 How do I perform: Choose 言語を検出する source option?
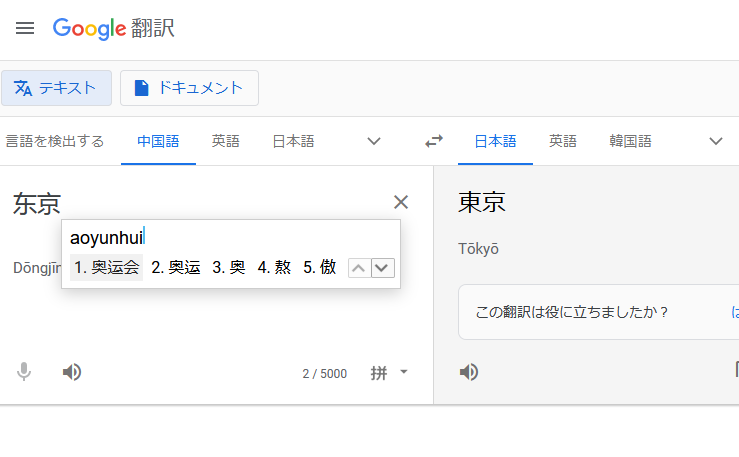(55, 141)
